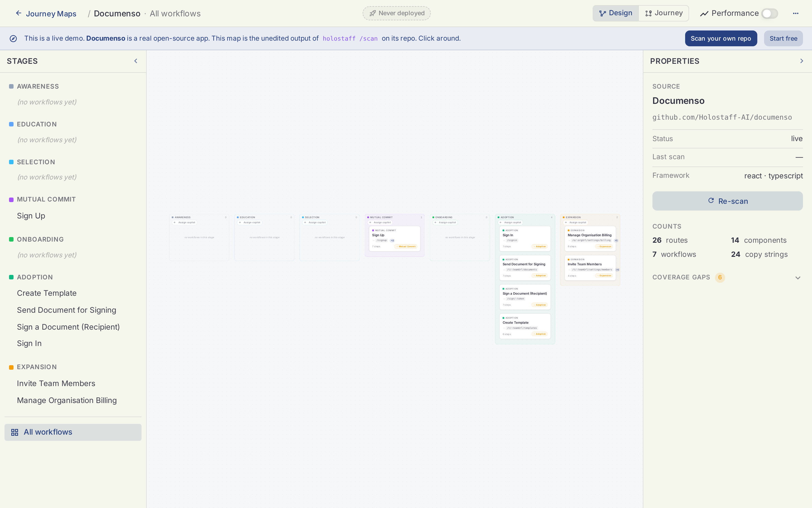Open the three-dot more options menu
The width and height of the screenshot is (812, 508).
[x=796, y=14]
